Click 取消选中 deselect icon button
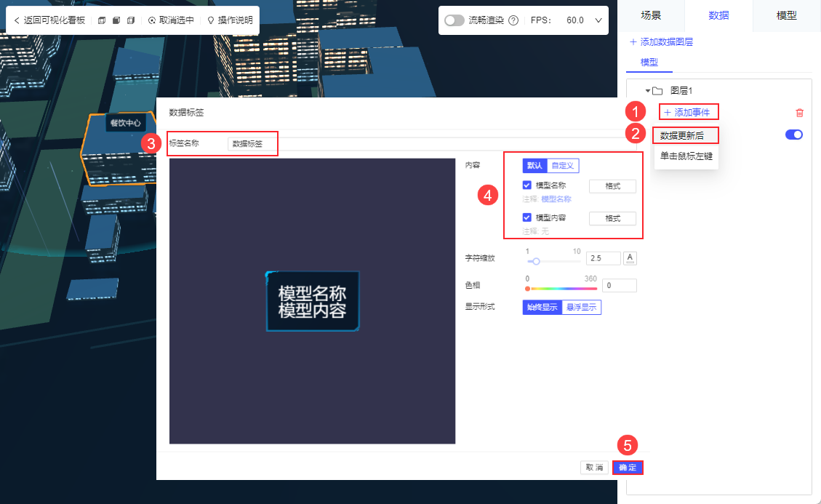821x504 pixels. click(x=171, y=20)
